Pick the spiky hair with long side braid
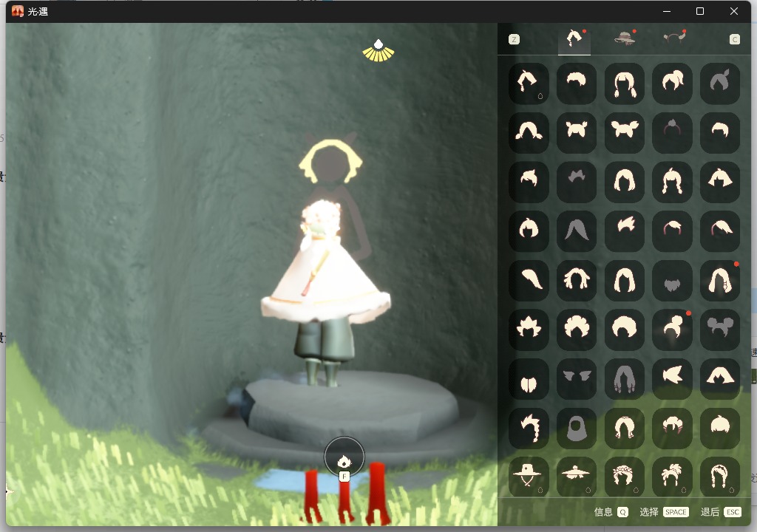The image size is (757, 532). point(529,428)
